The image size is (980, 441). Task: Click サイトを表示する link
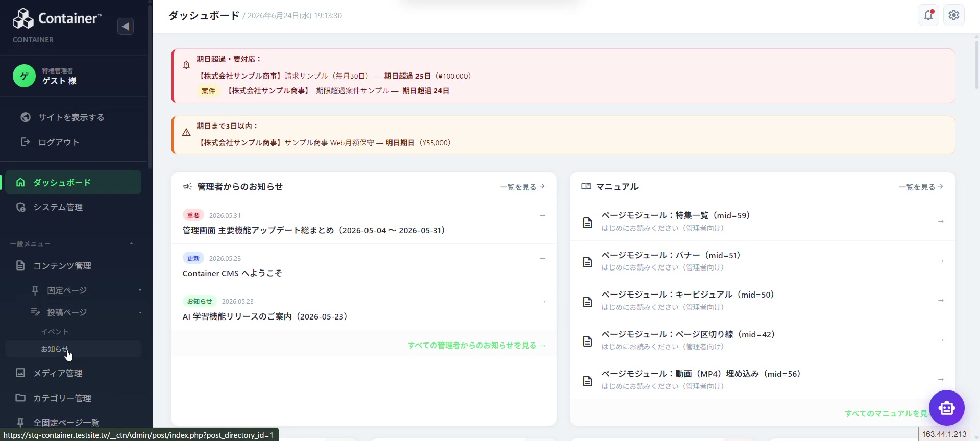[71, 117]
